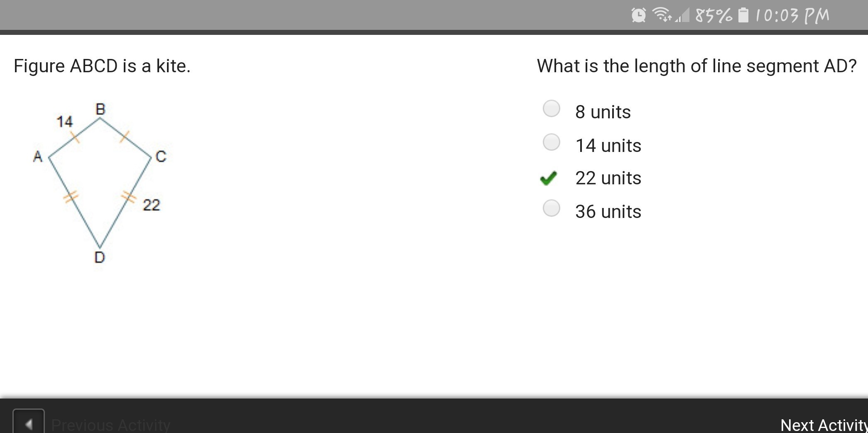The width and height of the screenshot is (868, 433).
Task: Click the green checkmark beside 22 units
Action: (549, 178)
